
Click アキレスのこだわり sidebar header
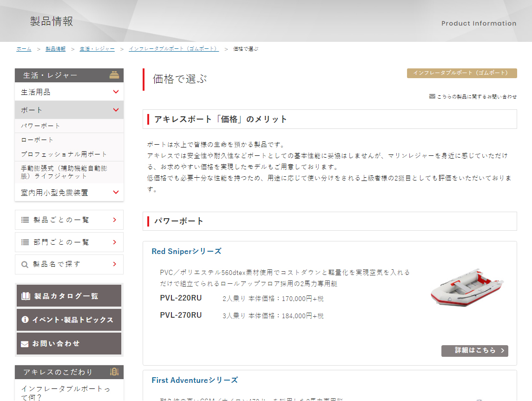69,372
